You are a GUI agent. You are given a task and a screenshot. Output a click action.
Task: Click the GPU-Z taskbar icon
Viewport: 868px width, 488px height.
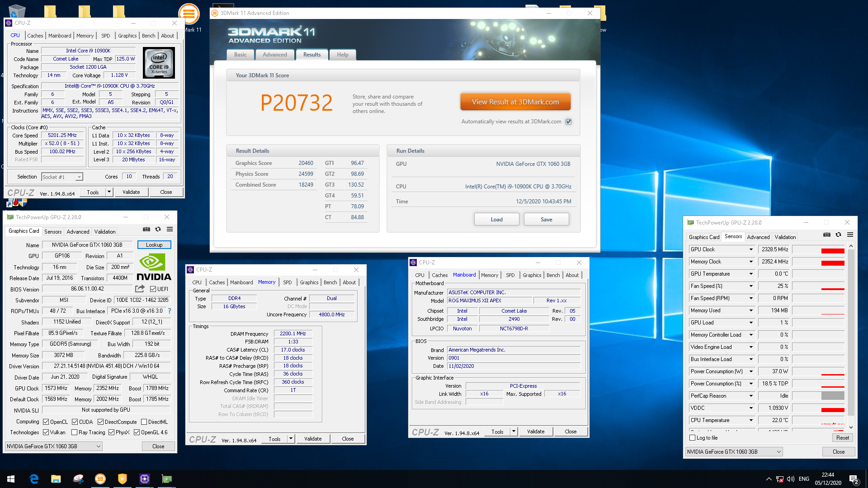click(x=167, y=479)
